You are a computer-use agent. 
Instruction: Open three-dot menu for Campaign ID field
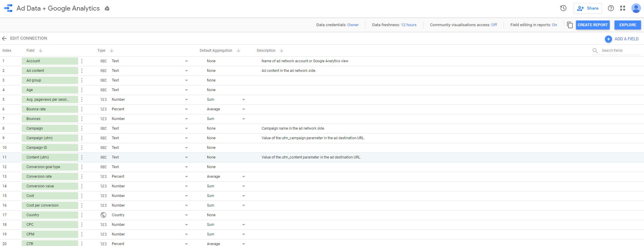coord(82,148)
